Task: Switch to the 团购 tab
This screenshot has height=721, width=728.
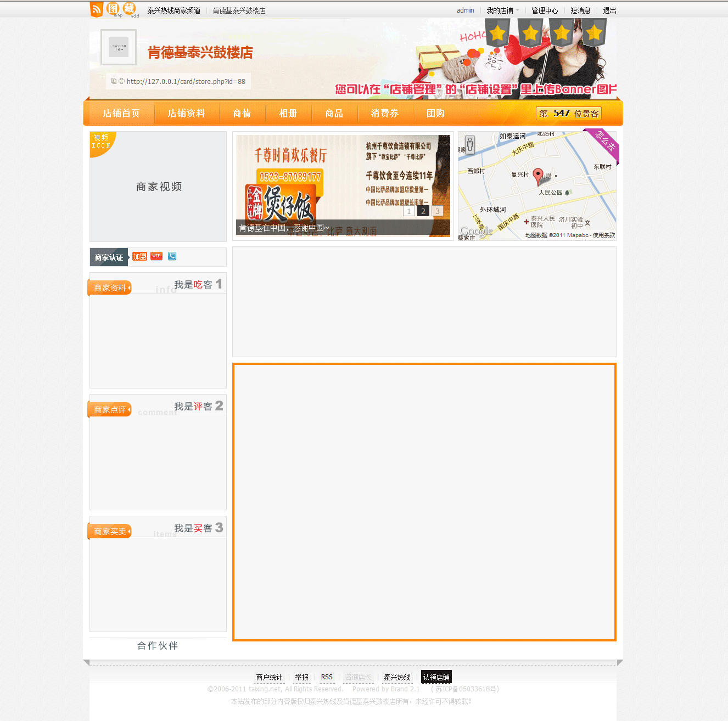Action: (x=435, y=113)
